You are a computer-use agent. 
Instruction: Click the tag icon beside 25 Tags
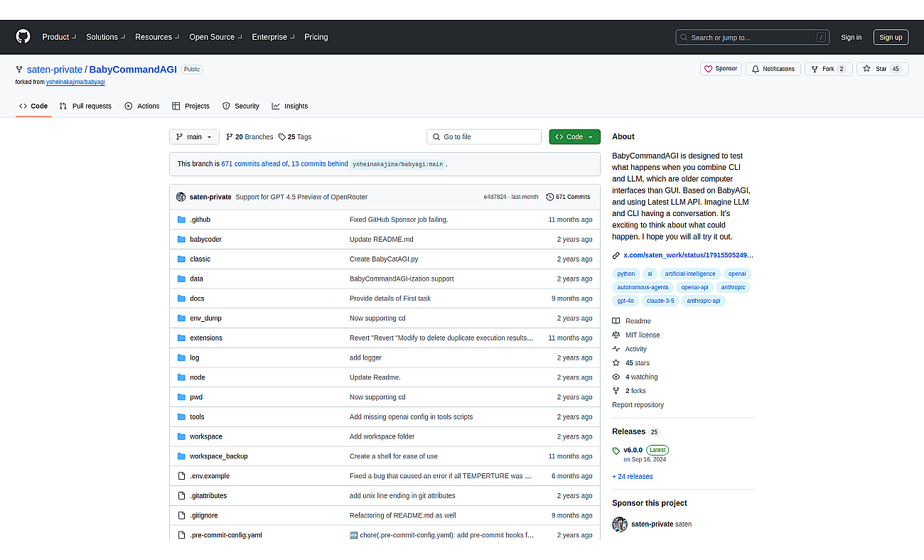coord(282,137)
